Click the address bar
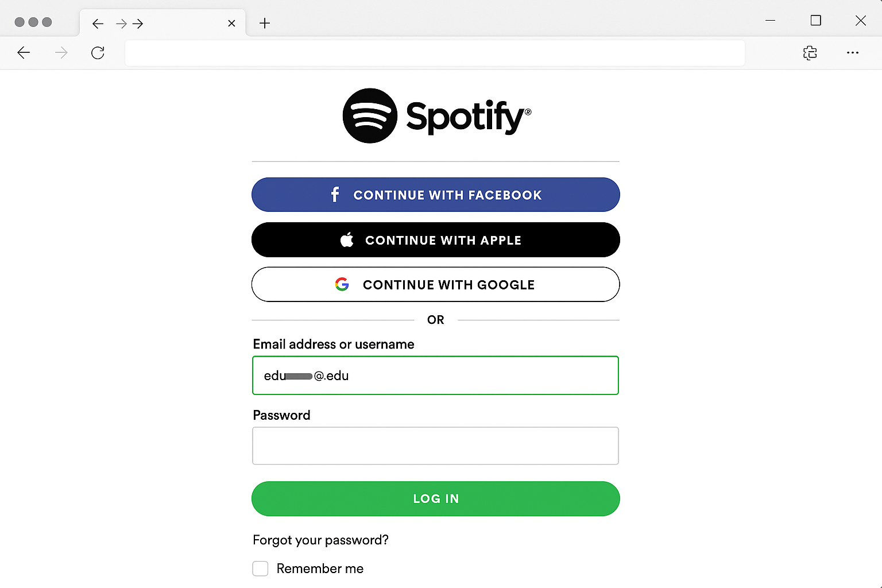Screen dimensions: 882x588 [x=435, y=53]
